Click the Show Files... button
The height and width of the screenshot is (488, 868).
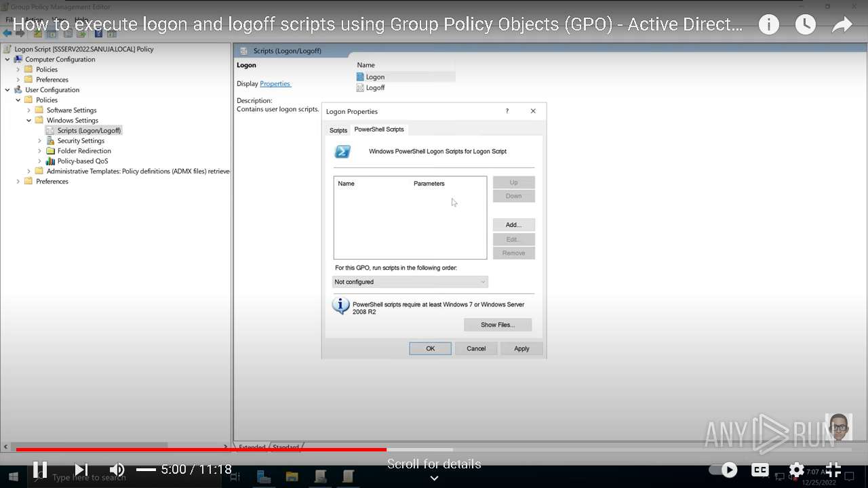click(x=498, y=325)
